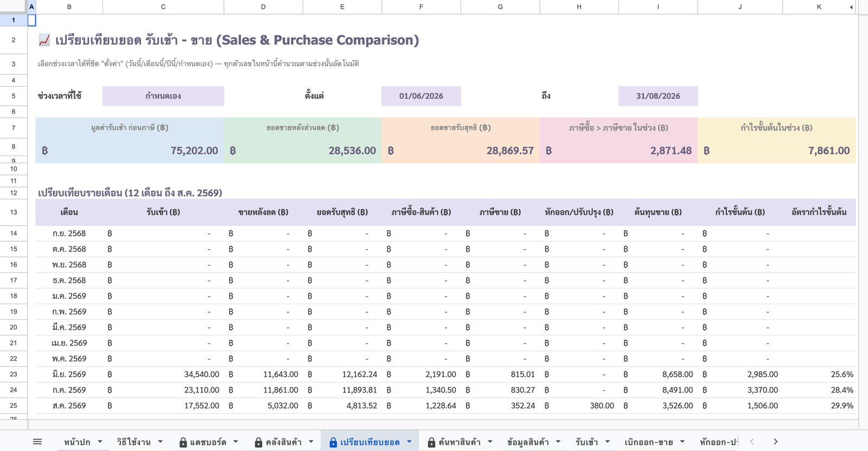Screen dimensions: 868x451
Task: Select column J header
Action: (x=740, y=7)
